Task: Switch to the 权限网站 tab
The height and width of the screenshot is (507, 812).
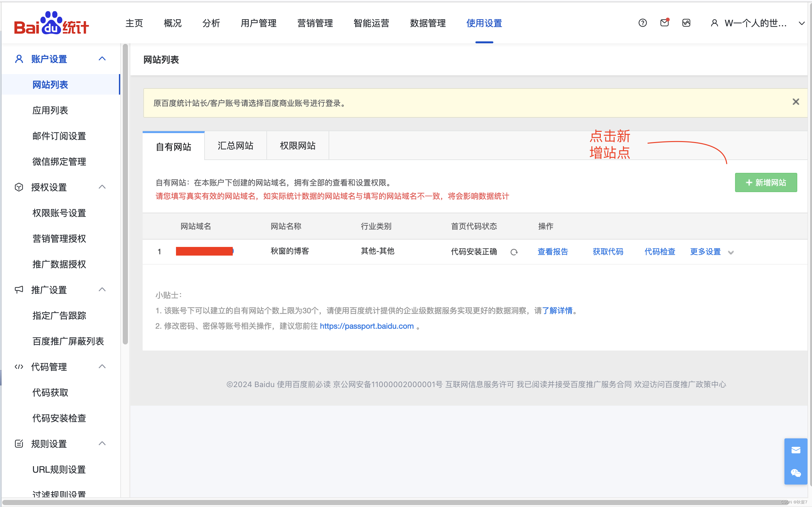Action: click(297, 146)
